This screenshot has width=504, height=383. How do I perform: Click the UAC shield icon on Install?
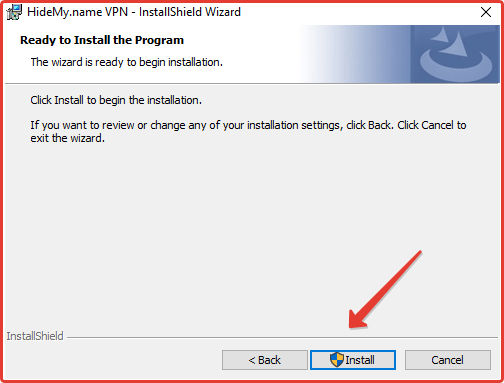coord(337,360)
